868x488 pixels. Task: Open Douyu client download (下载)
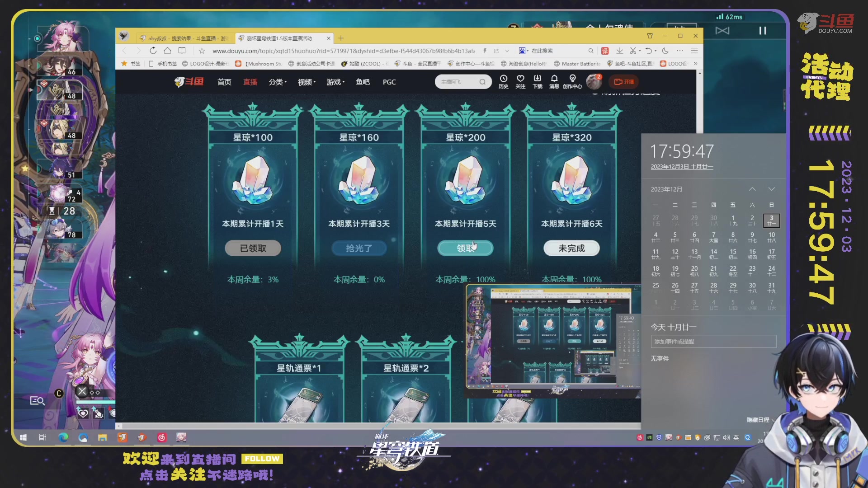538,82
